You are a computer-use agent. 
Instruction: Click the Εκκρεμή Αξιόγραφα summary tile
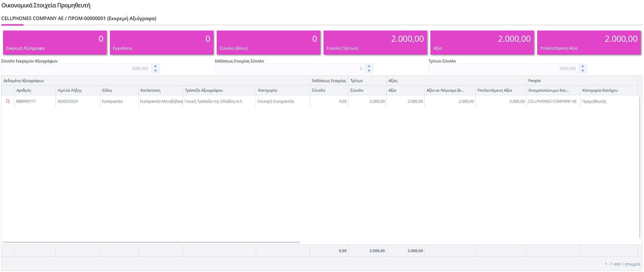tap(55, 43)
